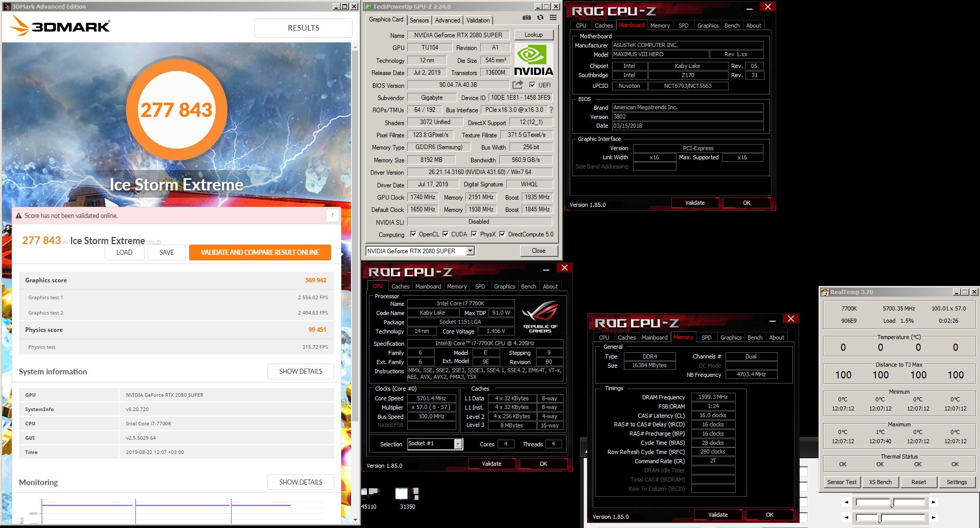Toggle the DirectCompute 5.0 checkbox

pyautogui.click(x=502, y=234)
